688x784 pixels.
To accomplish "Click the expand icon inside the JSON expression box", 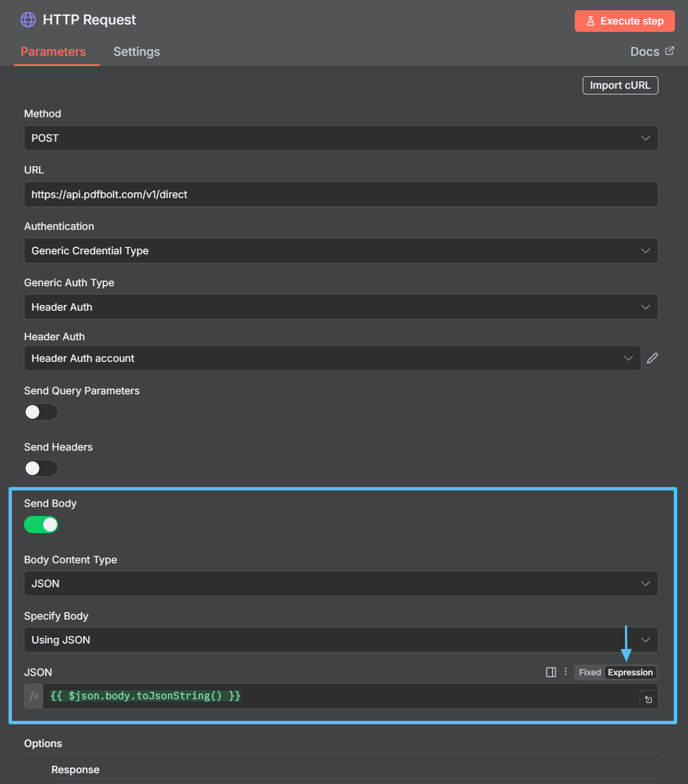I will [x=648, y=699].
